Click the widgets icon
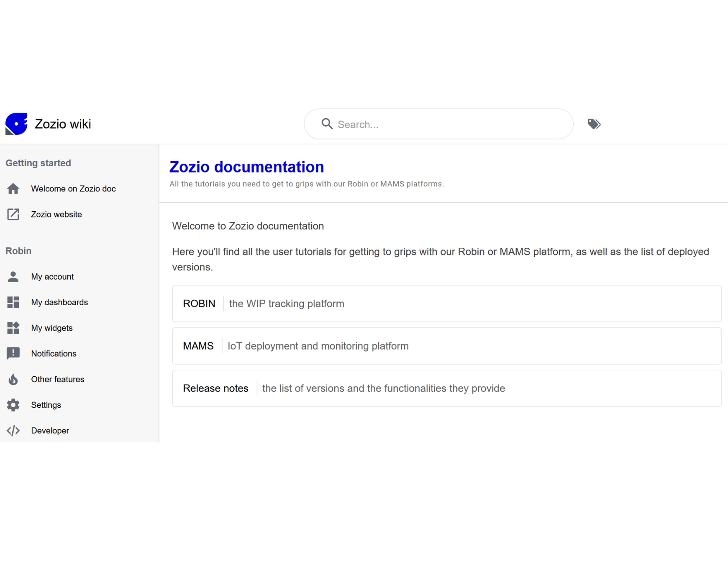The image size is (728, 566). pos(13,328)
